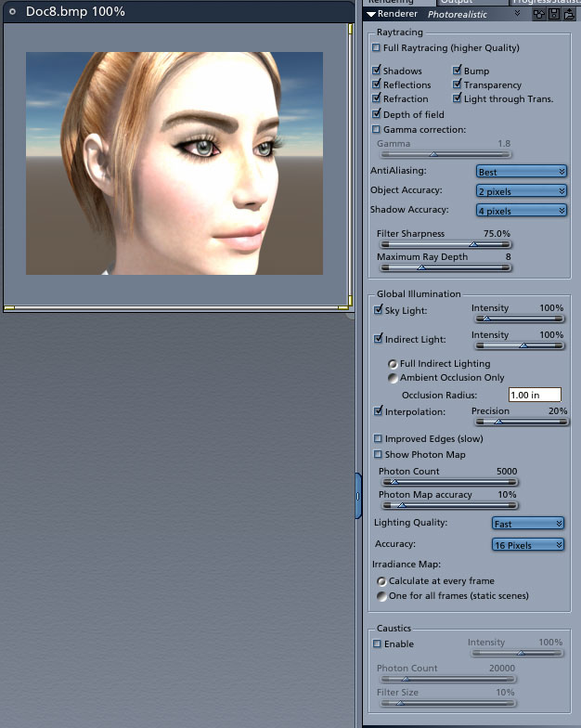Image resolution: width=581 pixels, height=728 pixels.
Task: Select Full Indirect Lighting radio button
Action: click(x=394, y=364)
